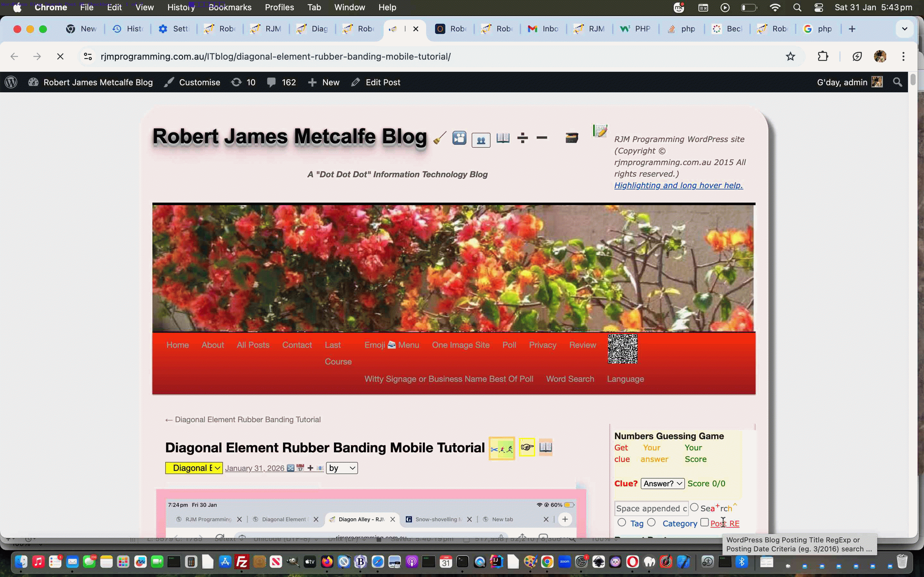The width and height of the screenshot is (924, 577).
Task: Select the Category radio button
Action: (651, 523)
